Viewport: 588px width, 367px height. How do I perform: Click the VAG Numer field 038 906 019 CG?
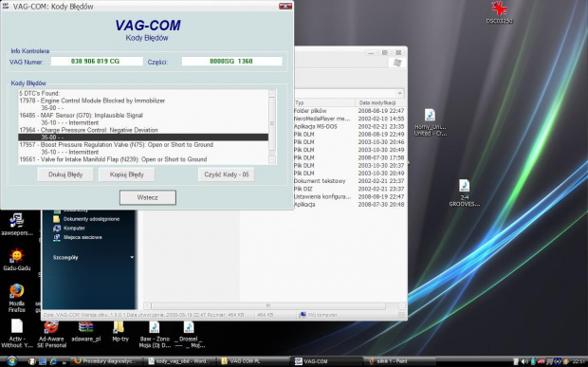pyautogui.click(x=97, y=61)
